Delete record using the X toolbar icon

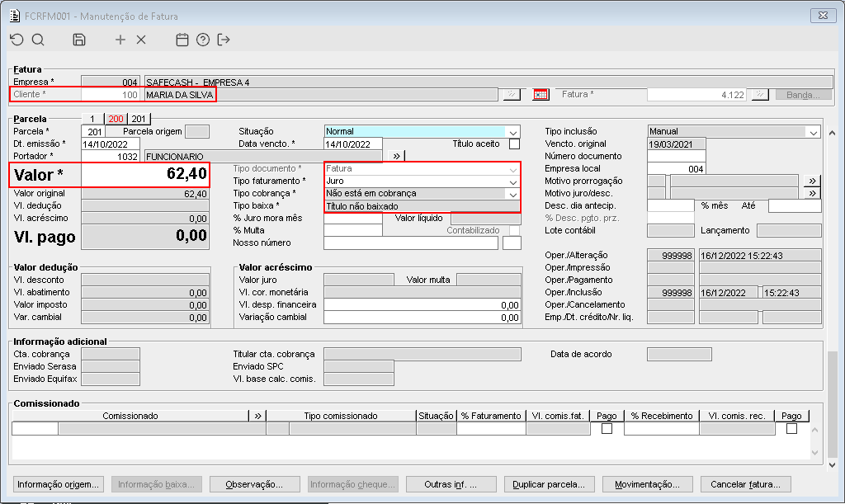[x=141, y=40]
